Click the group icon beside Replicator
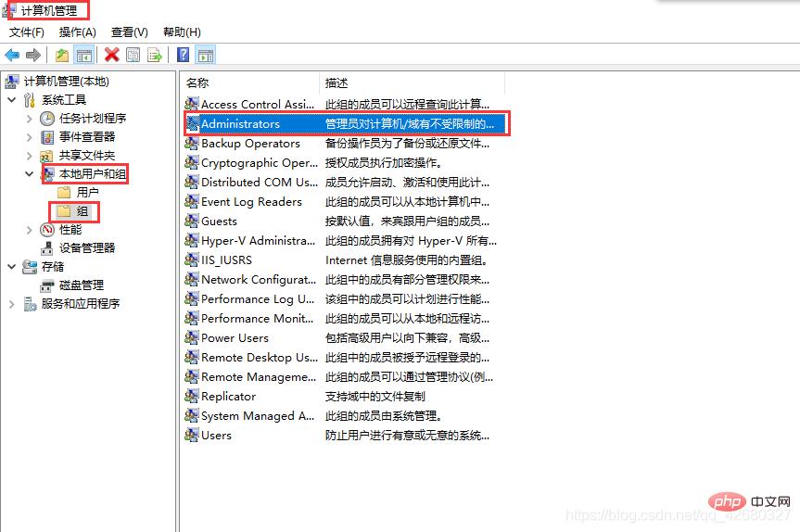The height and width of the screenshot is (532, 800). tap(191, 396)
